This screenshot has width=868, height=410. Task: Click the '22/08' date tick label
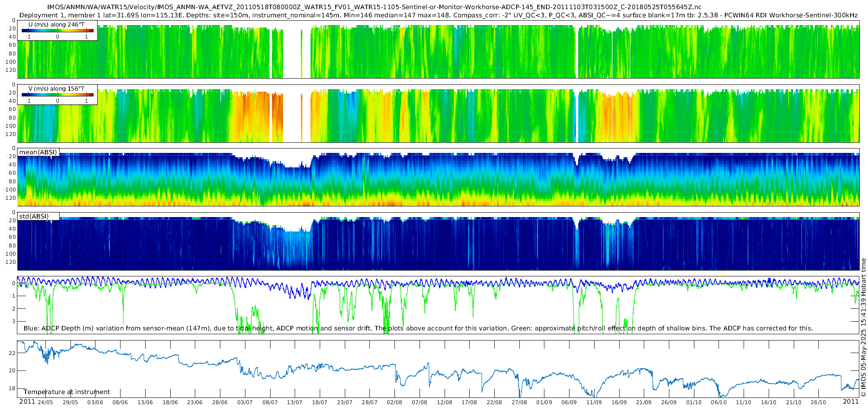[494, 402]
